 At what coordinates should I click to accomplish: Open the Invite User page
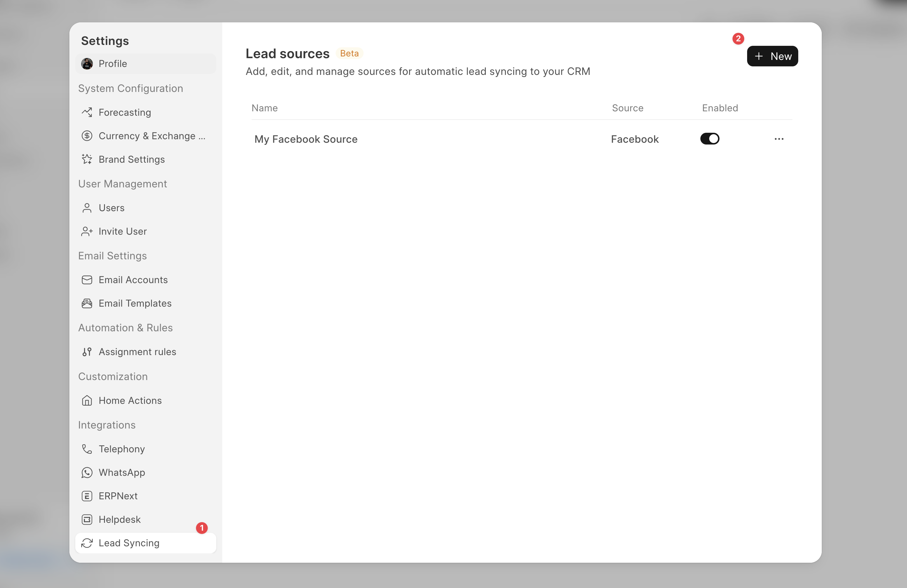click(x=122, y=231)
